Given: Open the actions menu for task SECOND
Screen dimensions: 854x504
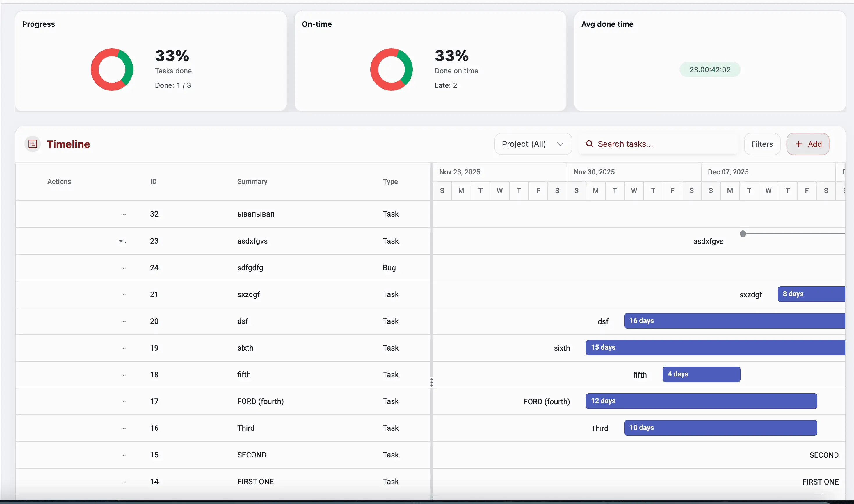Looking at the screenshot, I should point(123,455).
